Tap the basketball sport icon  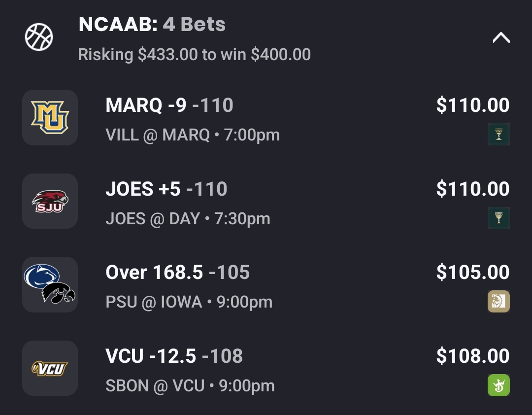click(39, 37)
